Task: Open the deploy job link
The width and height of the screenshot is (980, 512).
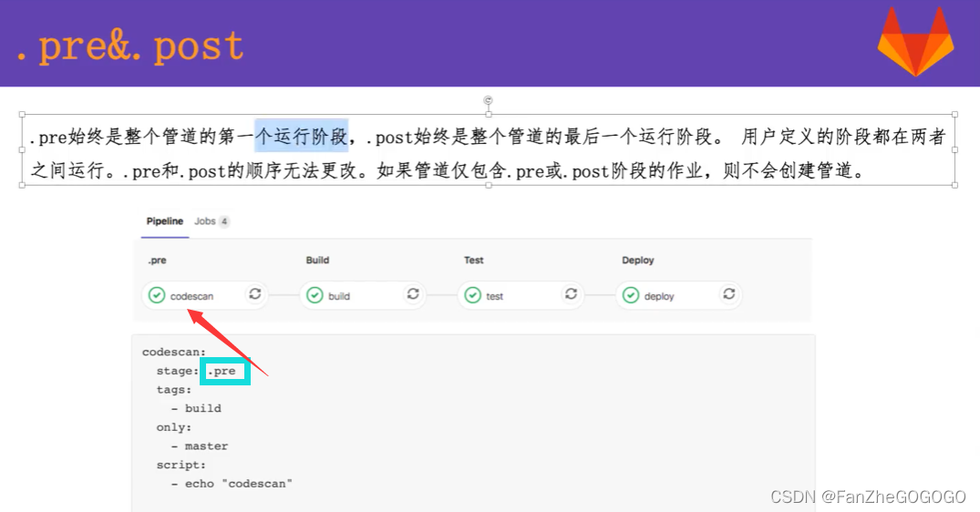Action: point(659,296)
